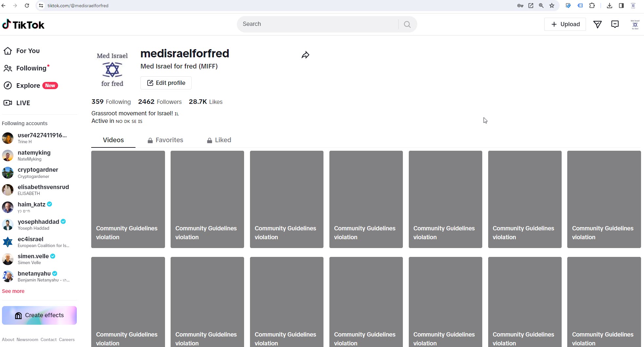This screenshot has width=644, height=347.
Task: Click inside the Search field
Action: point(318,24)
